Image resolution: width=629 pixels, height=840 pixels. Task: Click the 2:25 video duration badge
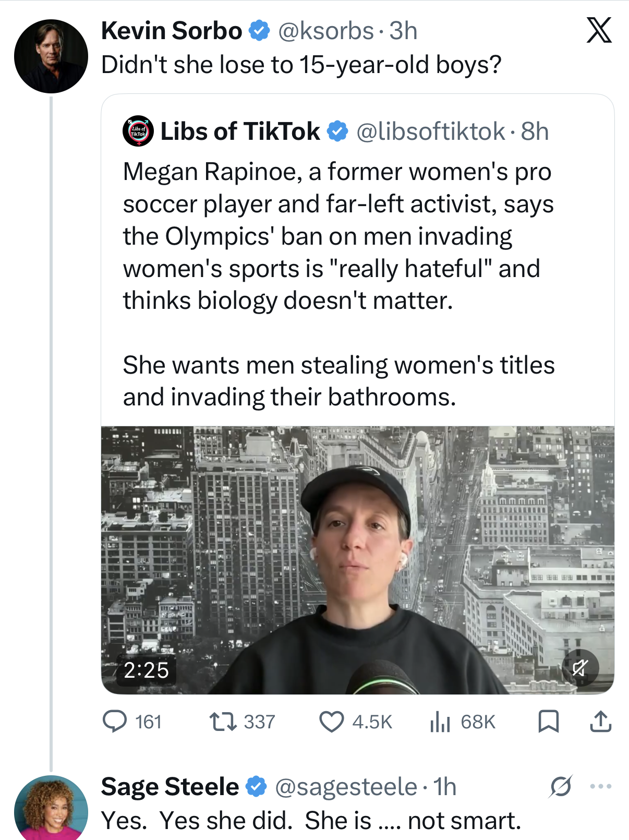coord(146,670)
